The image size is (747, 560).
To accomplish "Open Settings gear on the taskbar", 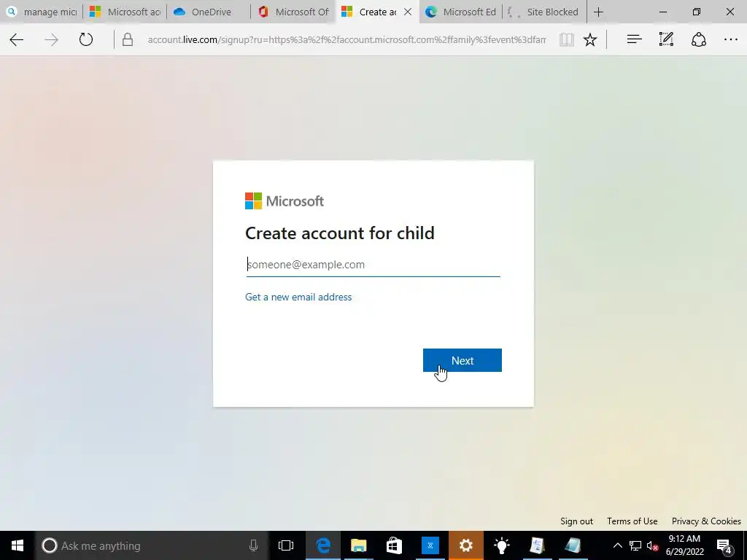I will (466, 545).
